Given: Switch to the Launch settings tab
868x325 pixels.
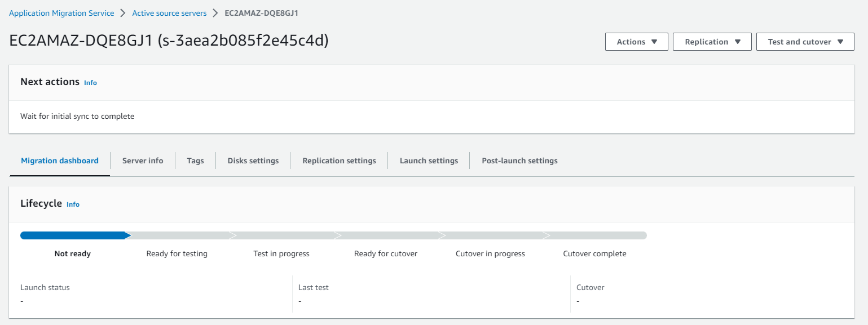Looking at the screenshot, I should coord(429,161).
